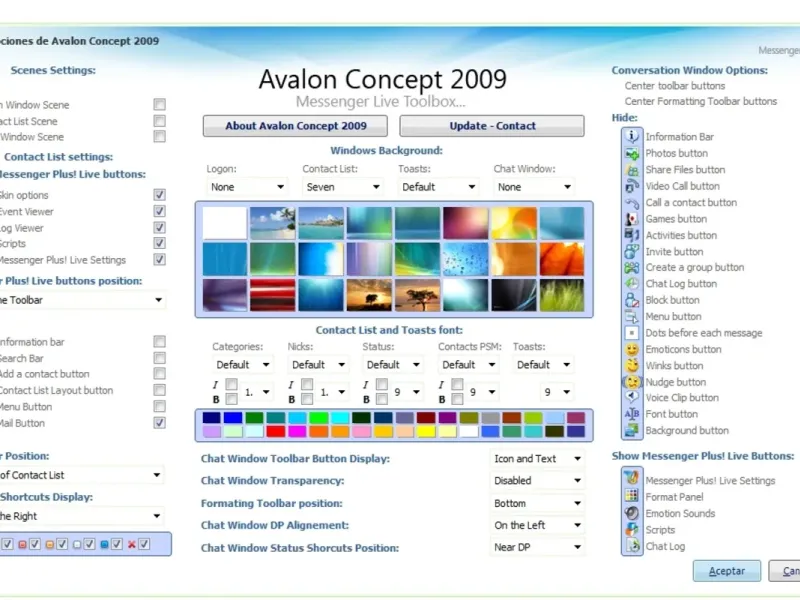Choose the green grass background thumbnail
The image size is (800, 600).
pos(562,295)
